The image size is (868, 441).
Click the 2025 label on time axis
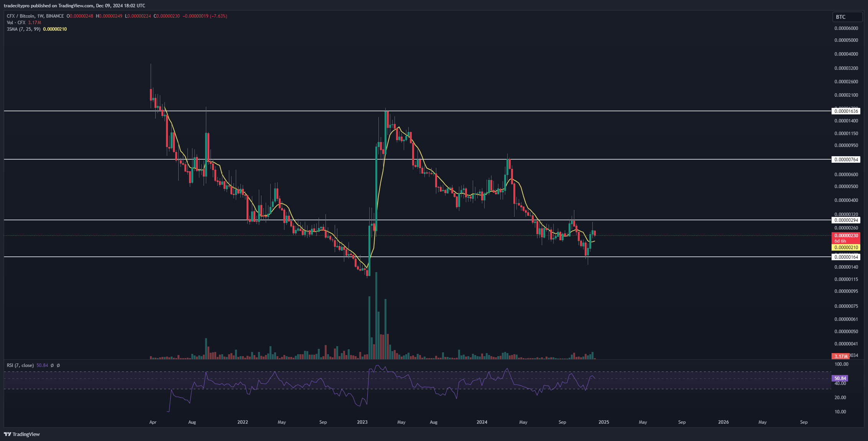click(x=603, y=422)
